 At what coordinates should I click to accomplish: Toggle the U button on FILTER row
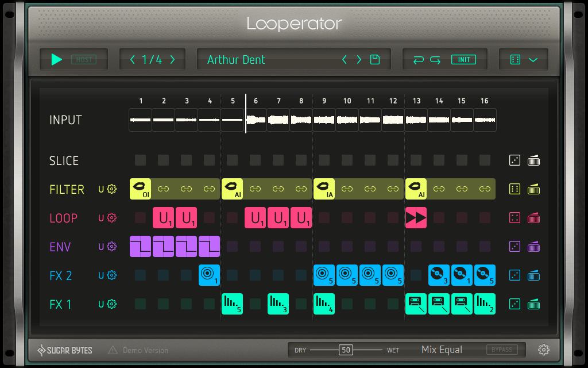click(x=101, y=189)
